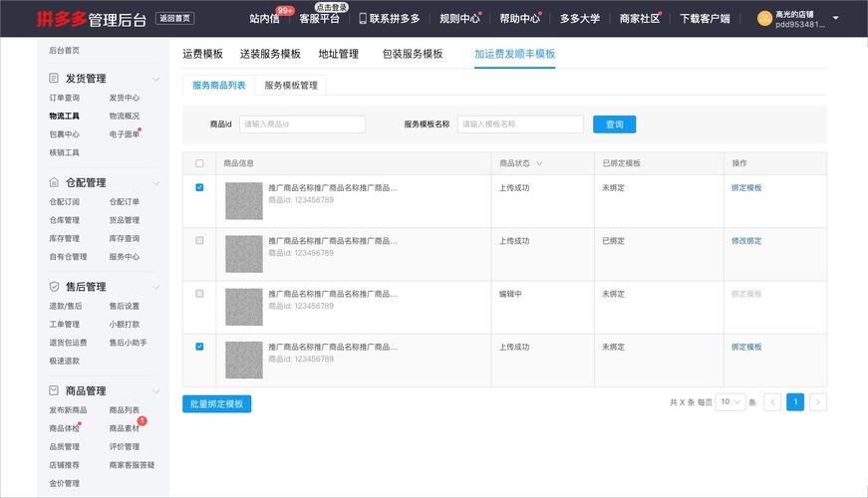Open 发货中心 in sidebar

coord(124,98)
